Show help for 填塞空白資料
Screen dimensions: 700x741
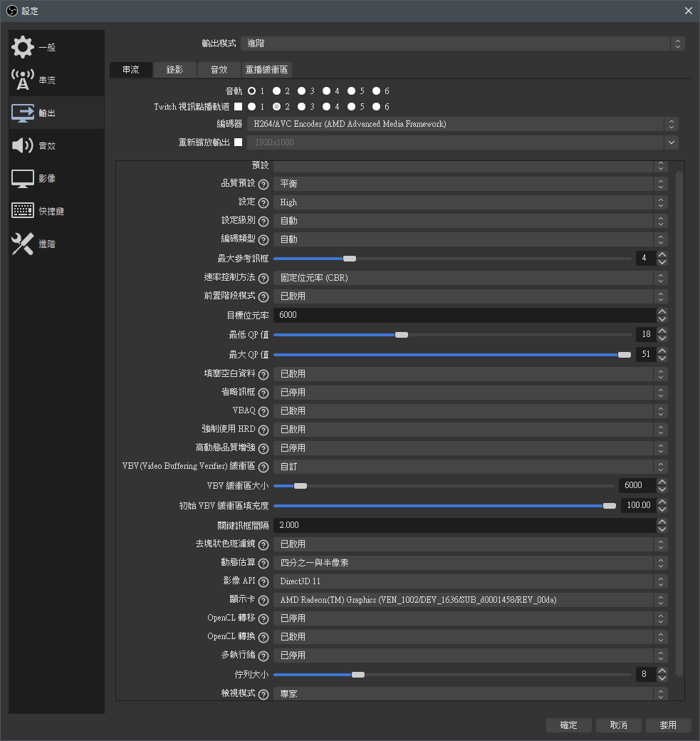[x=263, y=375]
